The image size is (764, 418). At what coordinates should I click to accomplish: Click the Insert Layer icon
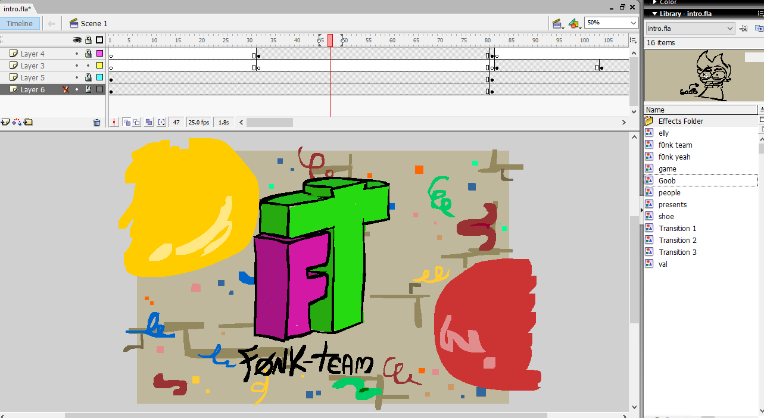point(5,122)
